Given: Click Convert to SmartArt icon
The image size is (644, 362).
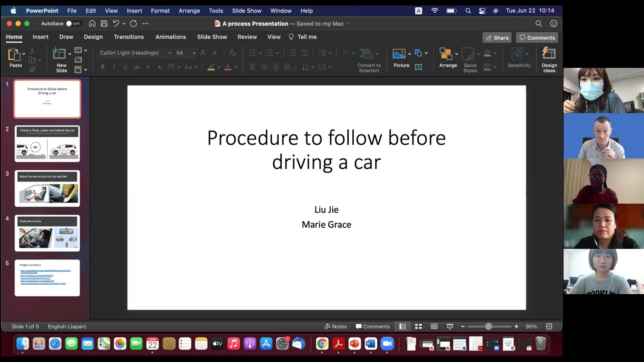Looking at the screenshot, I should click(366, 54).
